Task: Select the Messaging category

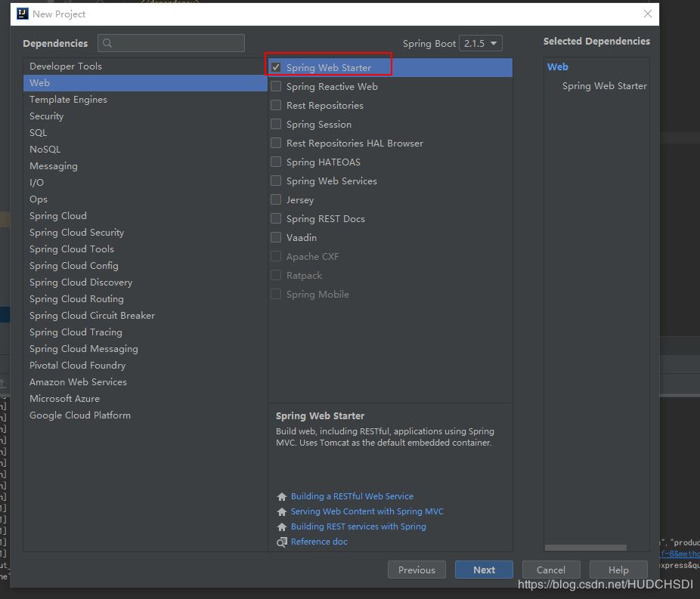Action: (x=145, y=166)
